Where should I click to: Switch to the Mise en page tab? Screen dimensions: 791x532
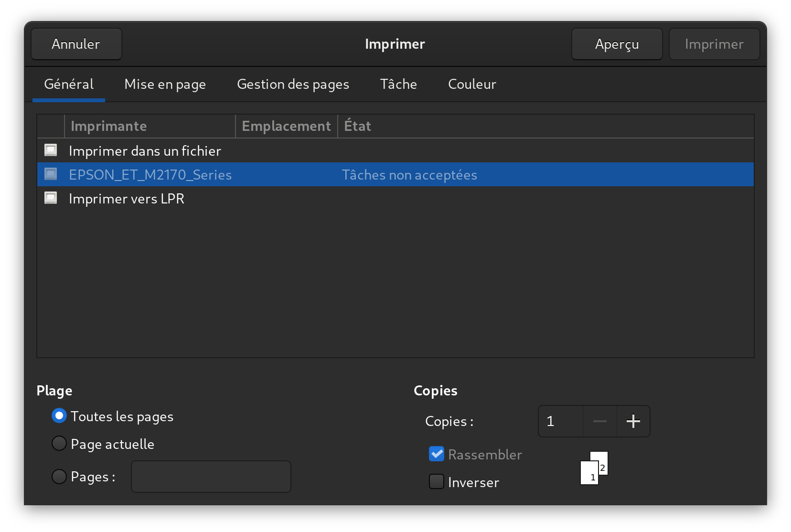[165, 85]
